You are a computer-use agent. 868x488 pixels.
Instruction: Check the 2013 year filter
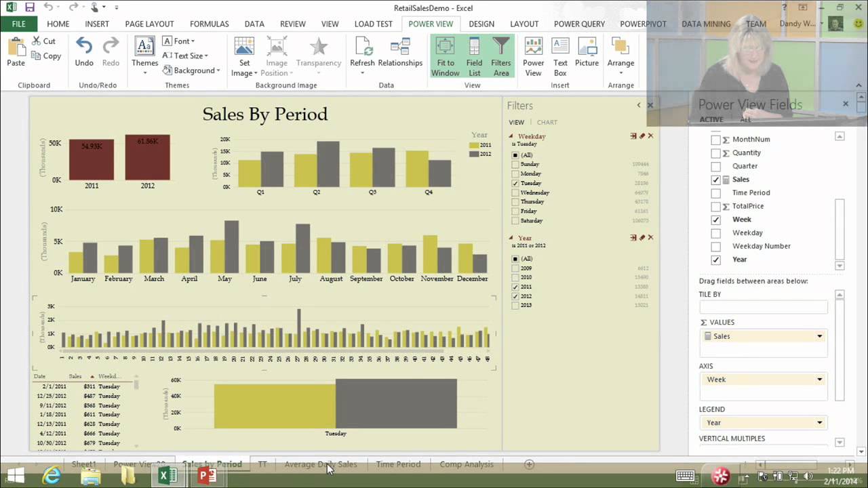pyautogui.click(x=515, y=306)
